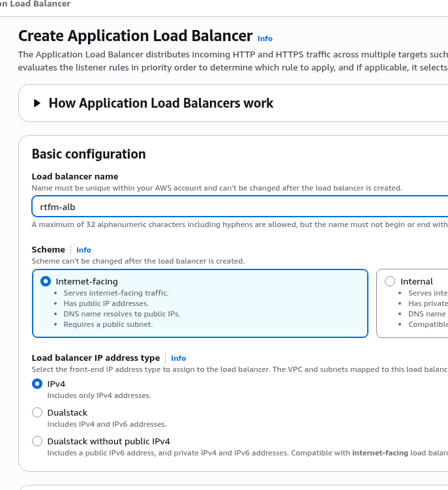
Task: Click the How Application Load Balancers work heading
Action: pos(161,103)
